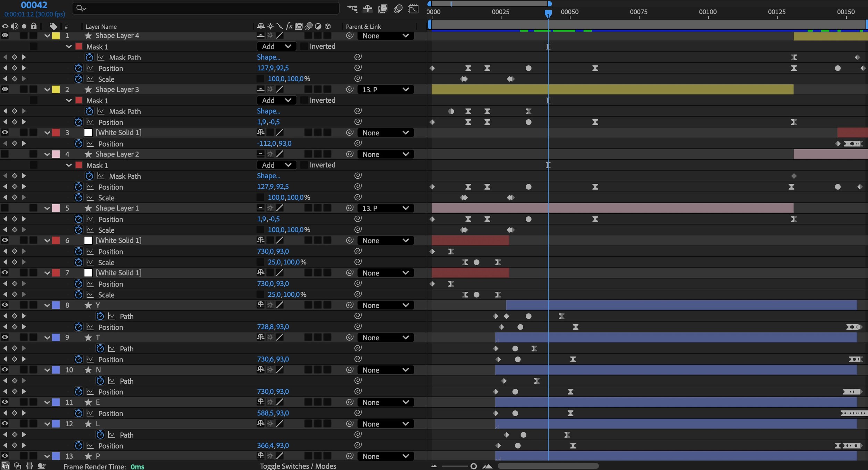Viewport: 868px width, 470px height.
Task: Enable Motion Blur for the composition
Action: pyautogui.click(x=398, y=8)
